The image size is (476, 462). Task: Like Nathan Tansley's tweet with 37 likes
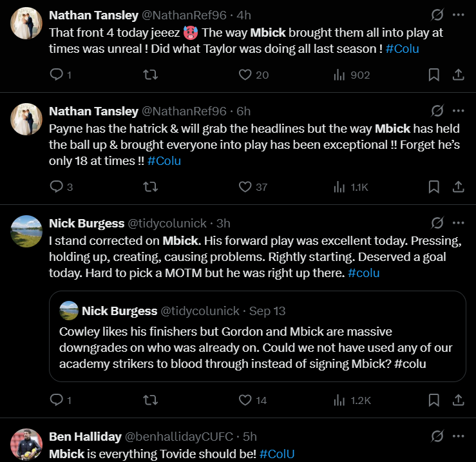(x=245, y=188)
